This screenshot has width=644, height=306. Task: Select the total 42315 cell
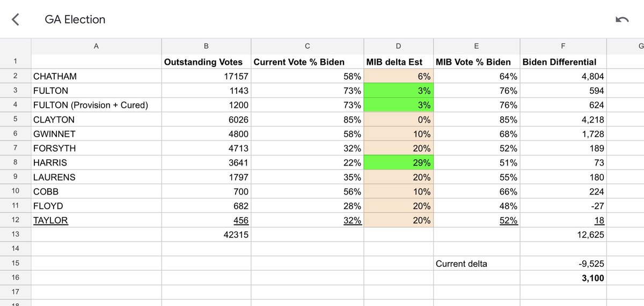(207, 235)
